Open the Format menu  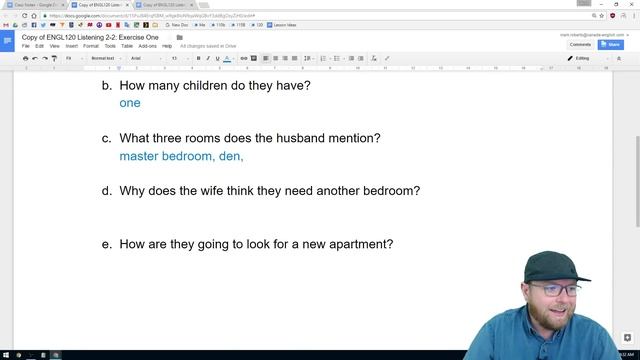click(91, 46)
